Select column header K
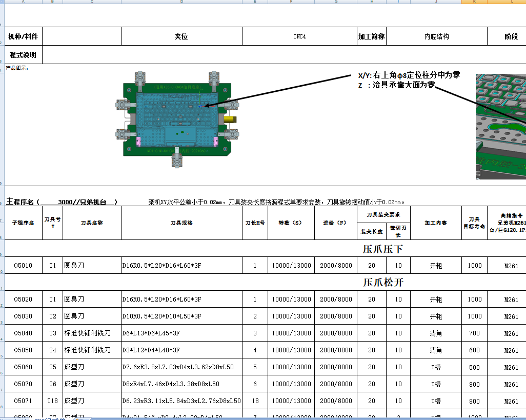 (x=474, y=4)
